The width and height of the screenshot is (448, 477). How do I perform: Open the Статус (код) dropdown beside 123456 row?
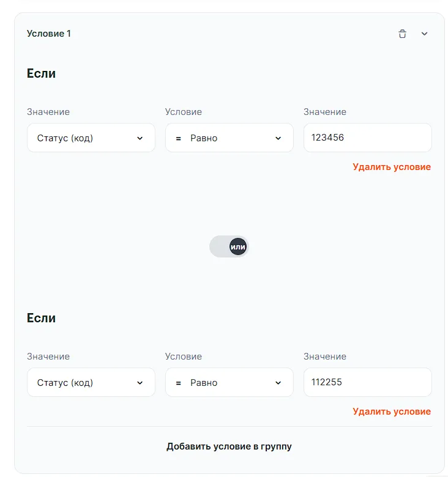(x=91, y=138)
